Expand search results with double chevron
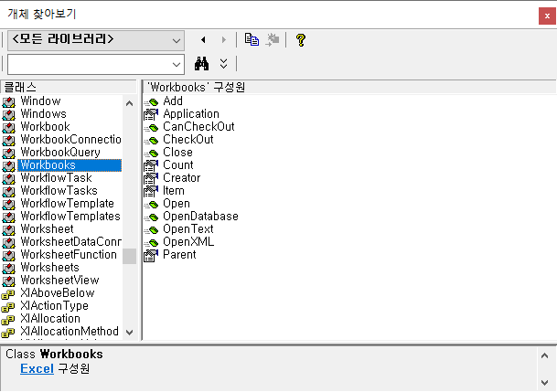Screen dimensions: 557x392 223,64
